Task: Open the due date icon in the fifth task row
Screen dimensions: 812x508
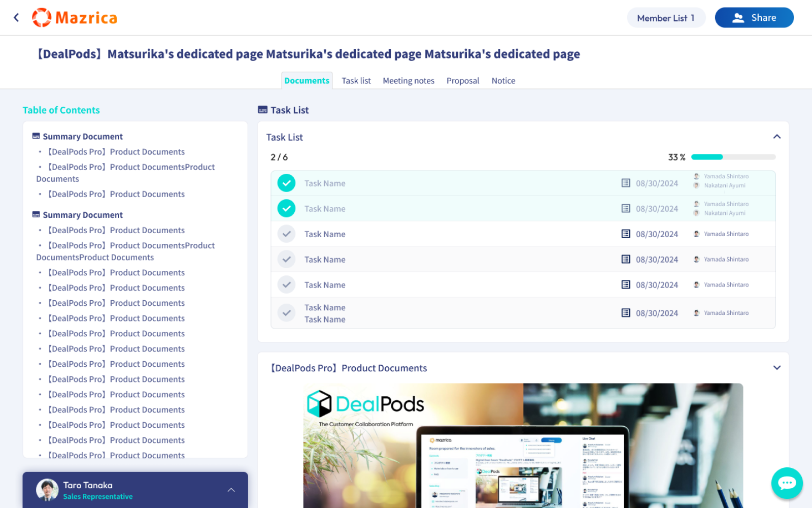Action: [x=626, y=284]
